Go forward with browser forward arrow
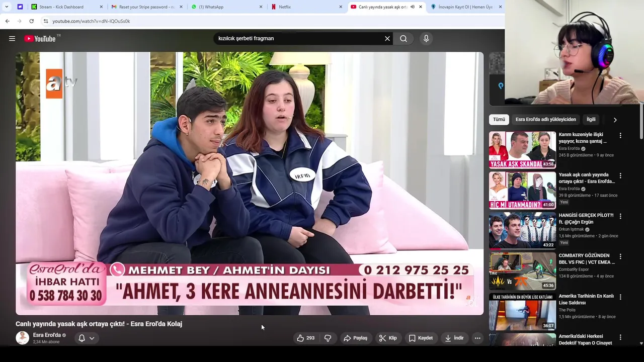The image size is (644, 362). pyautogui.click(x=19, y=21)
